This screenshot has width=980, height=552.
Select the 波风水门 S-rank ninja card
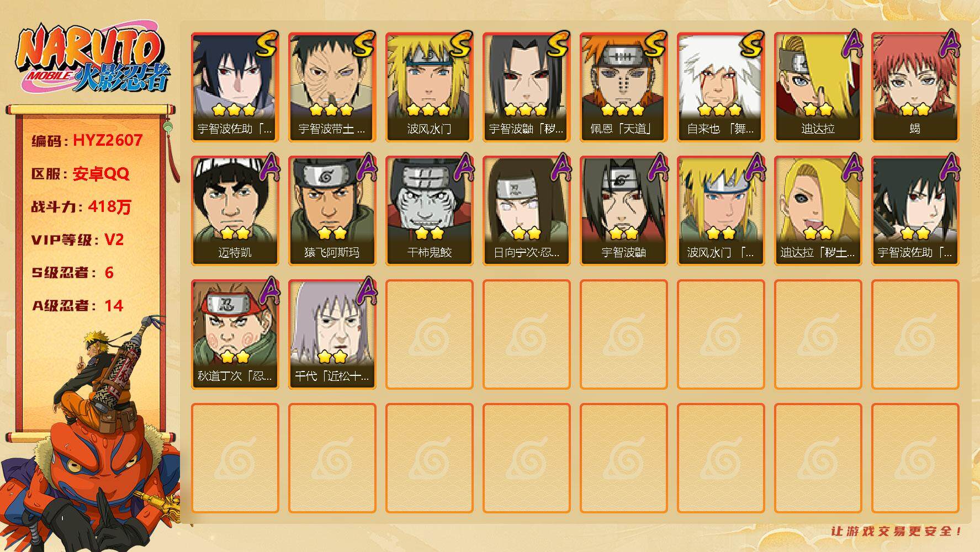tap(429, 87)
